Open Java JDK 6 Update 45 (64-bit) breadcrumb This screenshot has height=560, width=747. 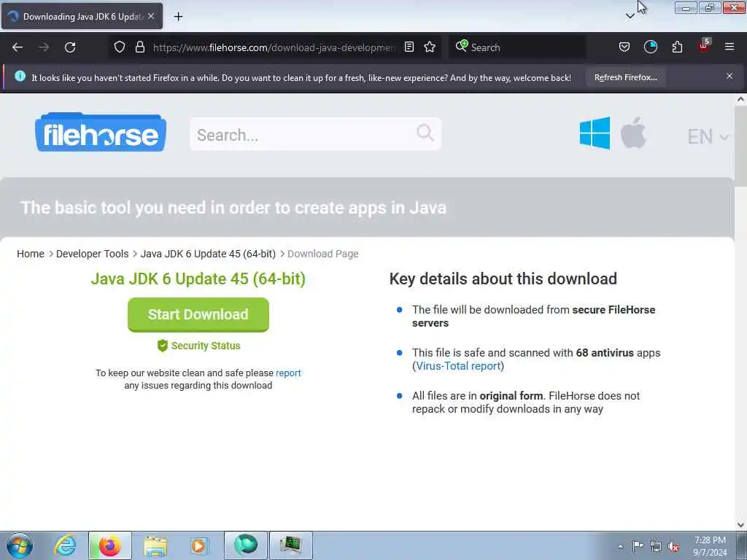[x=208, y=254]
